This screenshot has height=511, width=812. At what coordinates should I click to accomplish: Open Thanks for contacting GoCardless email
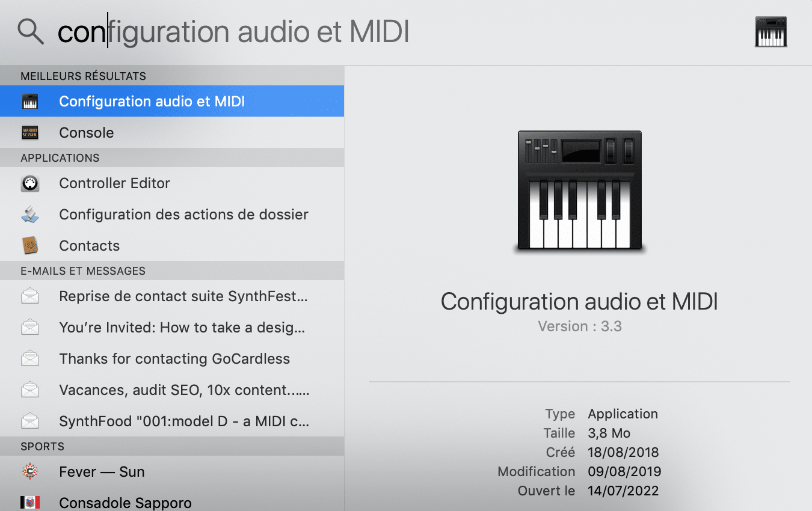pos(172,358)
